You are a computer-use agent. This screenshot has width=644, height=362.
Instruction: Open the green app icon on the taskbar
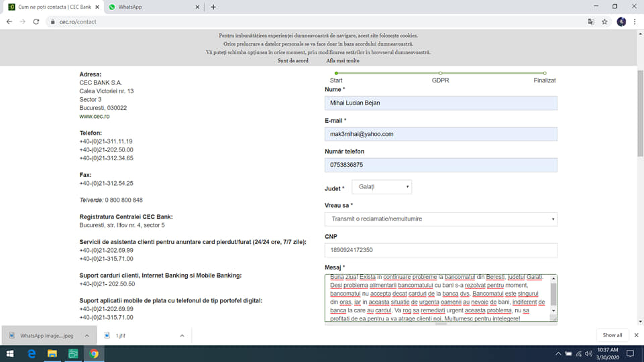pyautogui.click(x=73, y=354)
